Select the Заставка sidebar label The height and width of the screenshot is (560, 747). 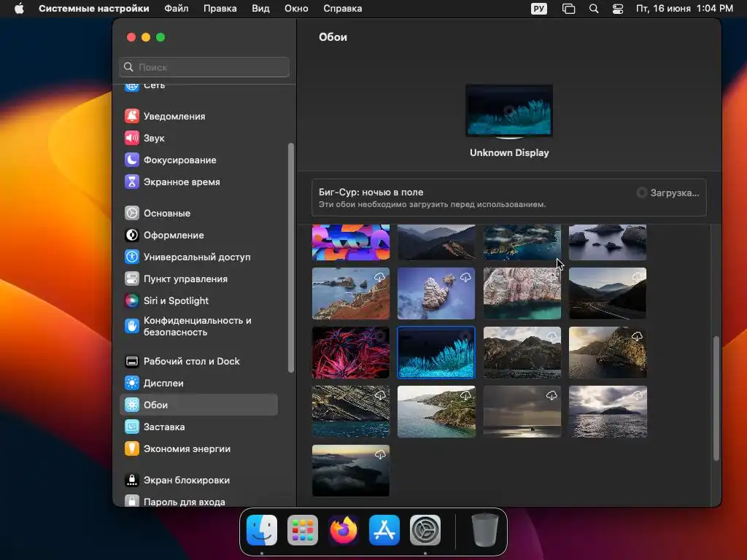pos(164,427)
